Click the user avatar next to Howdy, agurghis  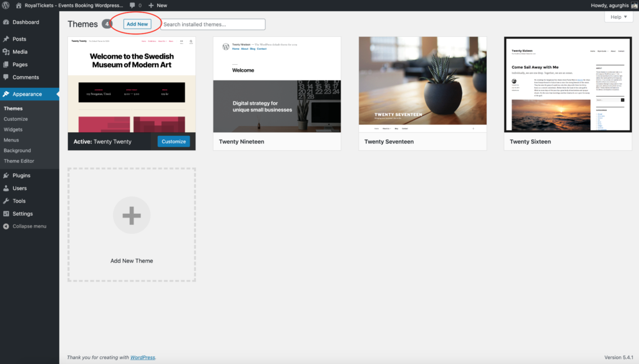635,5
